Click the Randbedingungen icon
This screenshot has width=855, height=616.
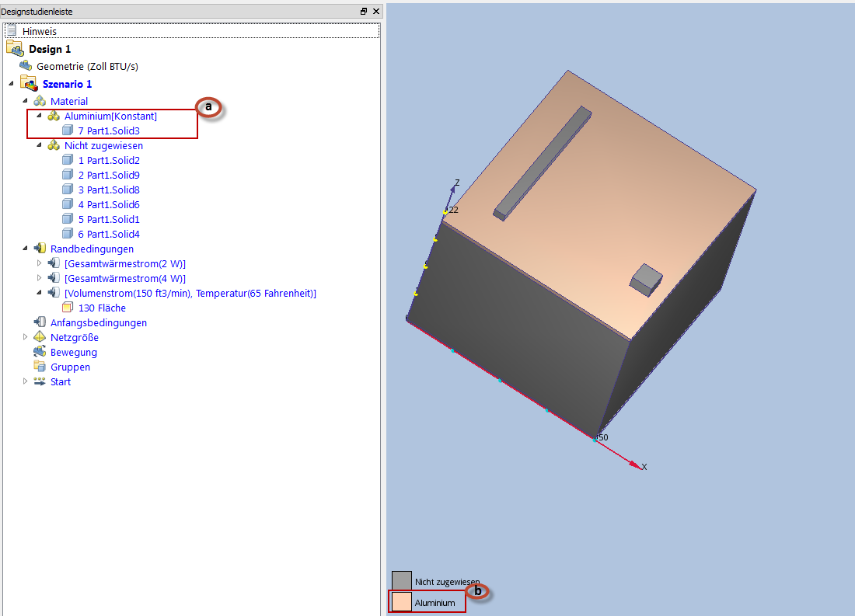pos(40,248)
